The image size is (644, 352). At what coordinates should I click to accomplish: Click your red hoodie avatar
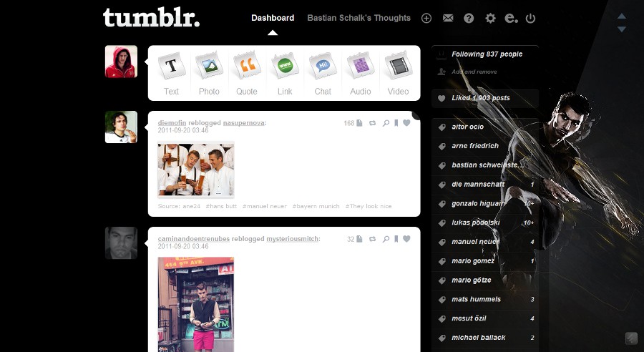coord(121,62)
